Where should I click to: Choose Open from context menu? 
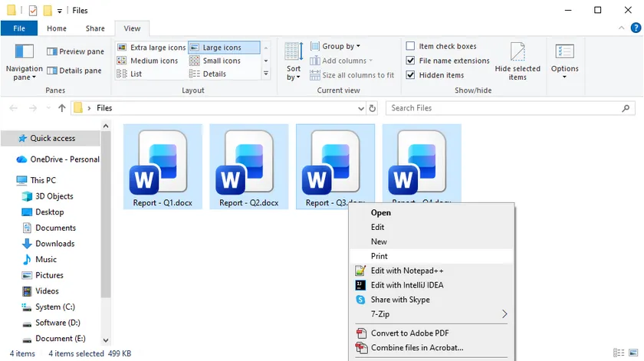432,213
